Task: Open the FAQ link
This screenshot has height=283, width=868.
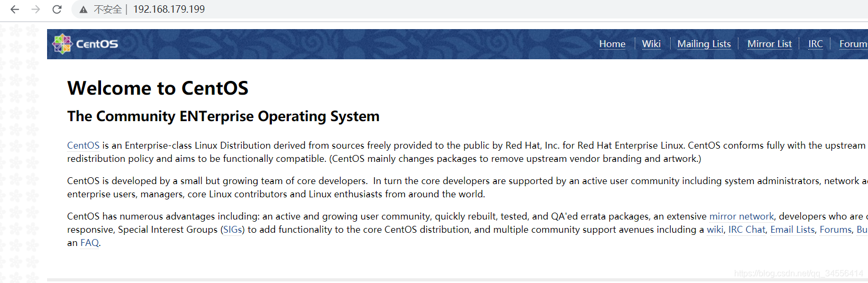Action: click(x=89, y=243)
